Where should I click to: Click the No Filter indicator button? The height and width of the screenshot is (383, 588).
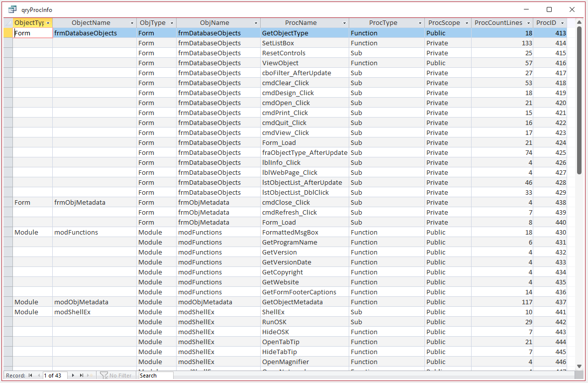coord(116,376)
